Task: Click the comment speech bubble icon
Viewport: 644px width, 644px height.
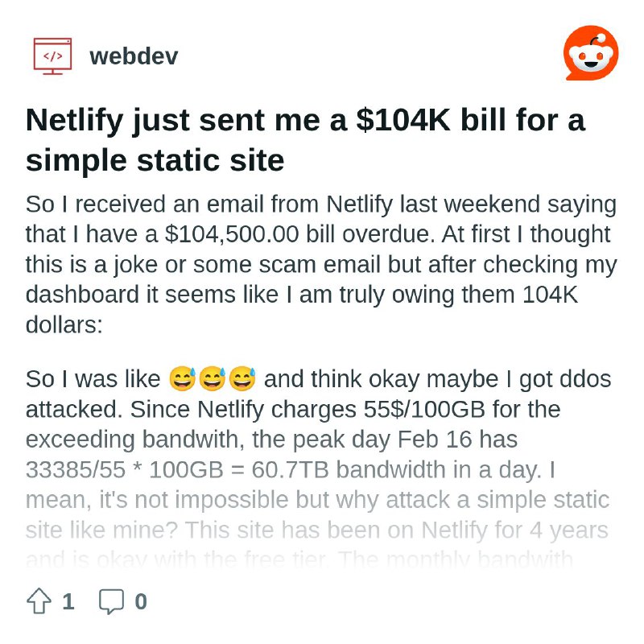Action: pyautogui.click(x=111, y=601)
